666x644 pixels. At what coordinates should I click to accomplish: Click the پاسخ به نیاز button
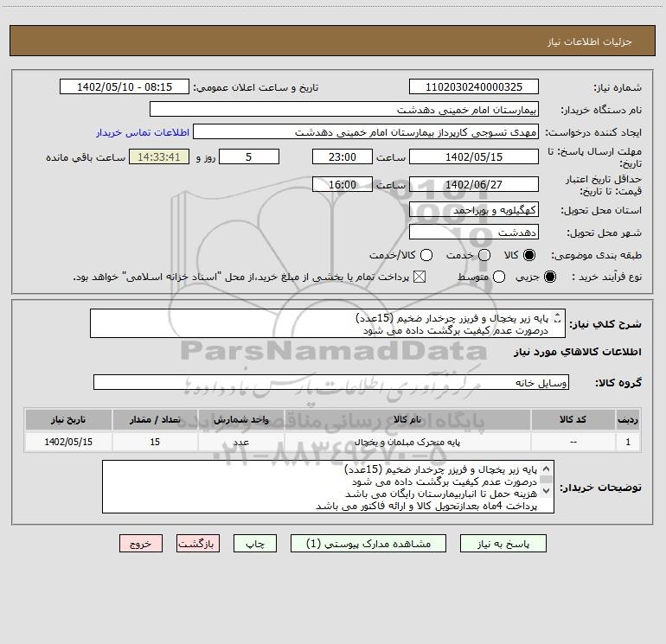(503, 544)
